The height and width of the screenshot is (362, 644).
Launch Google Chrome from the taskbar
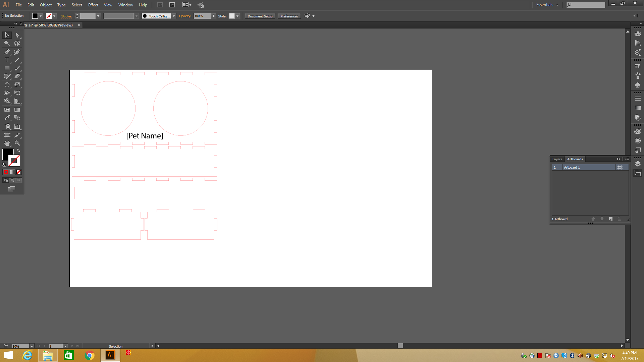click(x=90, y=355)
